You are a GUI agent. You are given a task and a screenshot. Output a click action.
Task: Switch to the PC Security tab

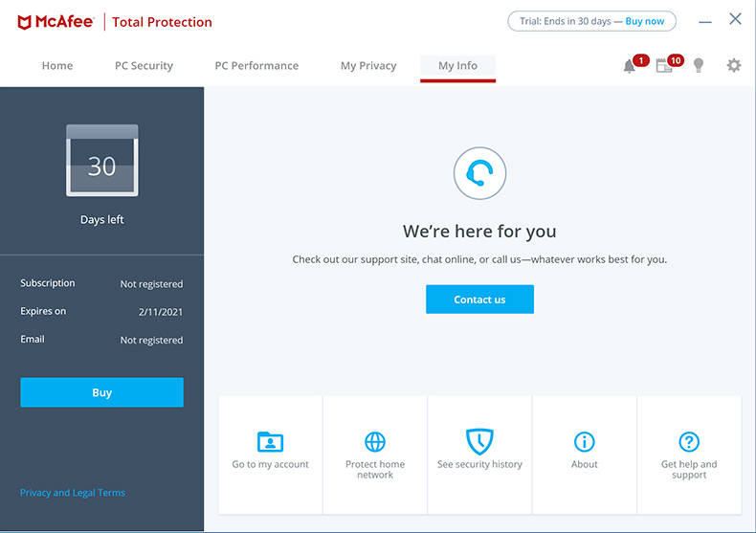click(x=144, y=65)
